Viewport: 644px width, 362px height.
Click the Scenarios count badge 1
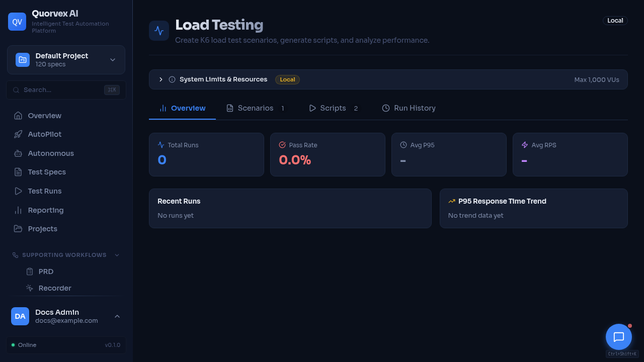283,108
